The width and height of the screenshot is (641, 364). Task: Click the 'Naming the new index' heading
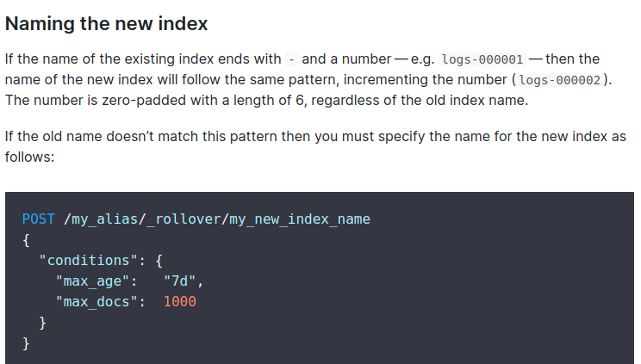click(106, 24)
